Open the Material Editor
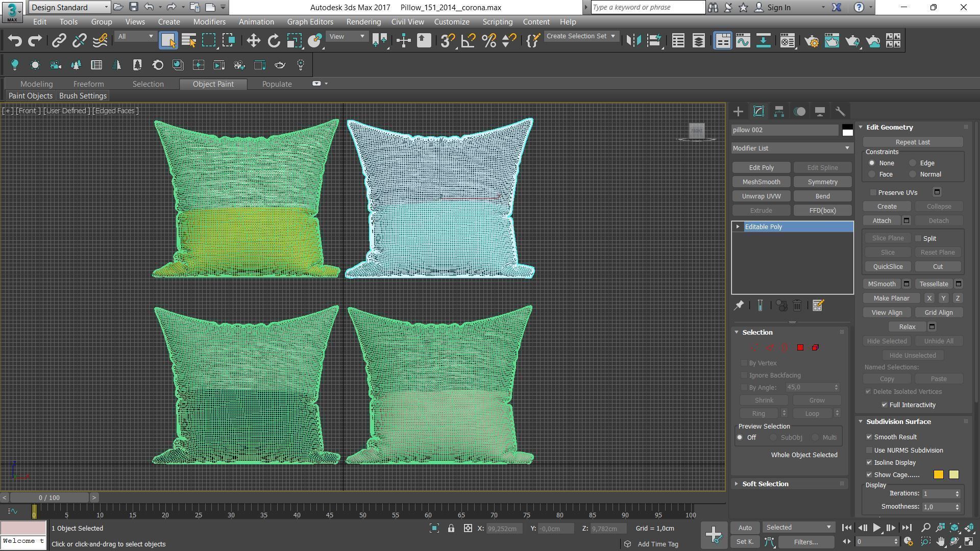 click(x=788, y=41)
